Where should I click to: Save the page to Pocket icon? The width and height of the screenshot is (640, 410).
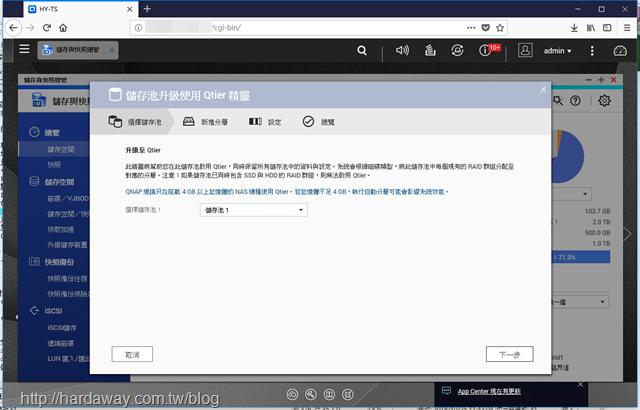485,28
